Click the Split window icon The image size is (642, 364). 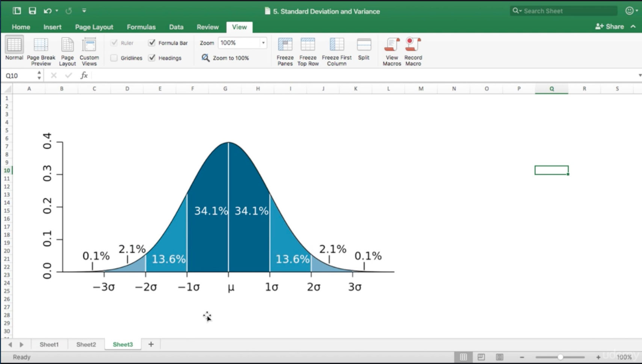pos(364,45)
